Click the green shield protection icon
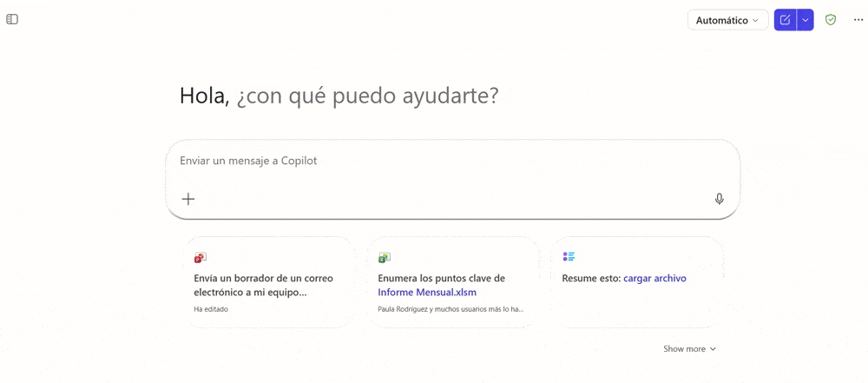The width and height of the screenshot is (868, 383). point(831,20)
